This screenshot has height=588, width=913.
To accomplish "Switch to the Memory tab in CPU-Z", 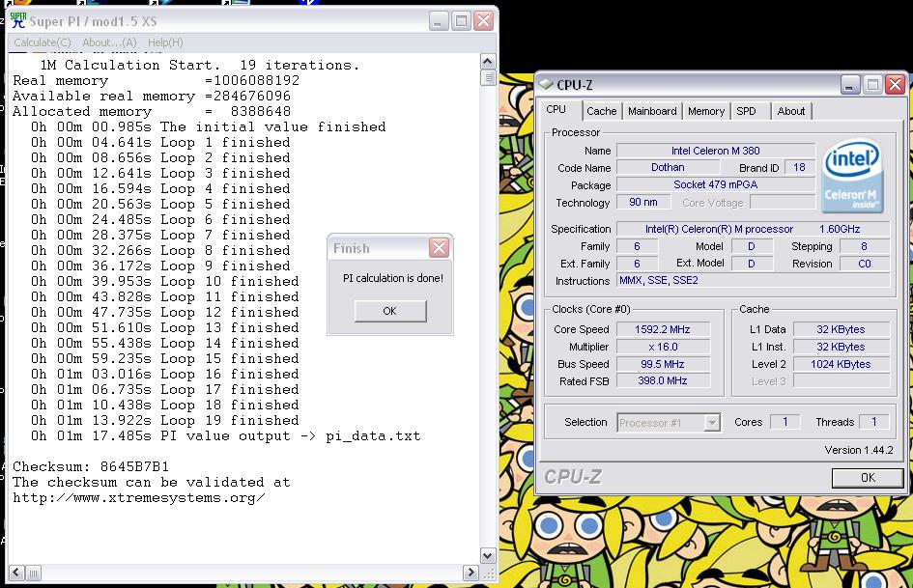I will pyautogui.click(x=705, y=111).
